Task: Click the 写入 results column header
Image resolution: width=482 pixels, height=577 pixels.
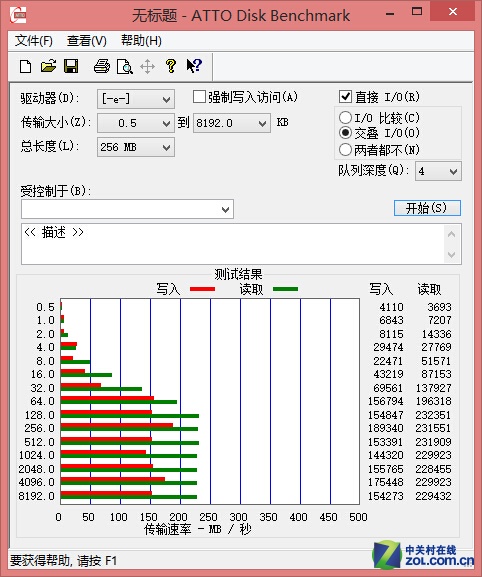Action: click(381, 289)
